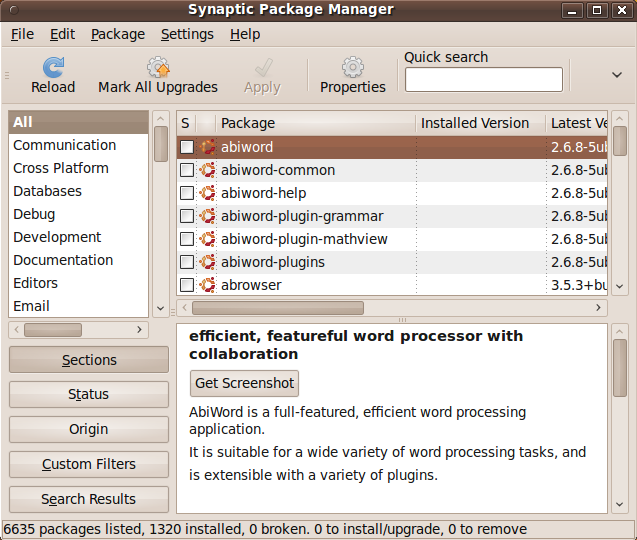
Task: Click Ubuntu logo icon beside abiword
Action: coord(208,147)
